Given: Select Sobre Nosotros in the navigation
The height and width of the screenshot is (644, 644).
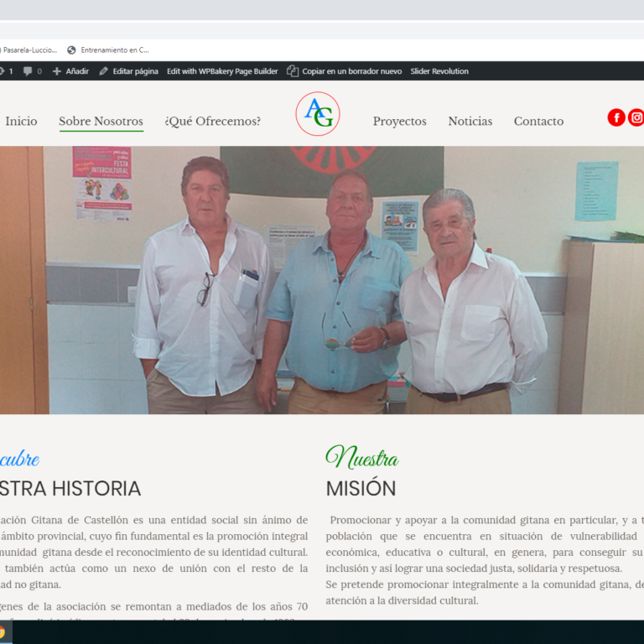Looking at the screenshot, I should tap(101, 122).
